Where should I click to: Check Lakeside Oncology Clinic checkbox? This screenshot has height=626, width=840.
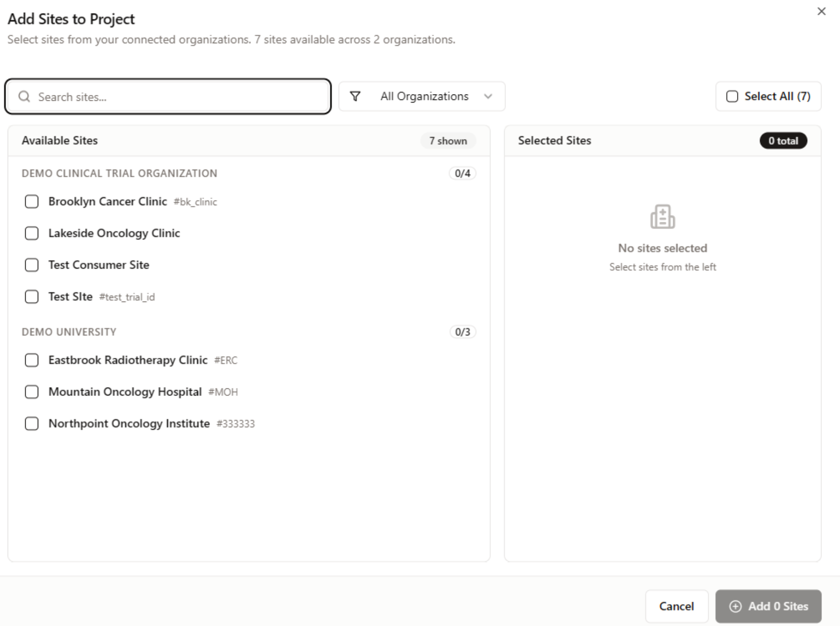pos(31,233)
